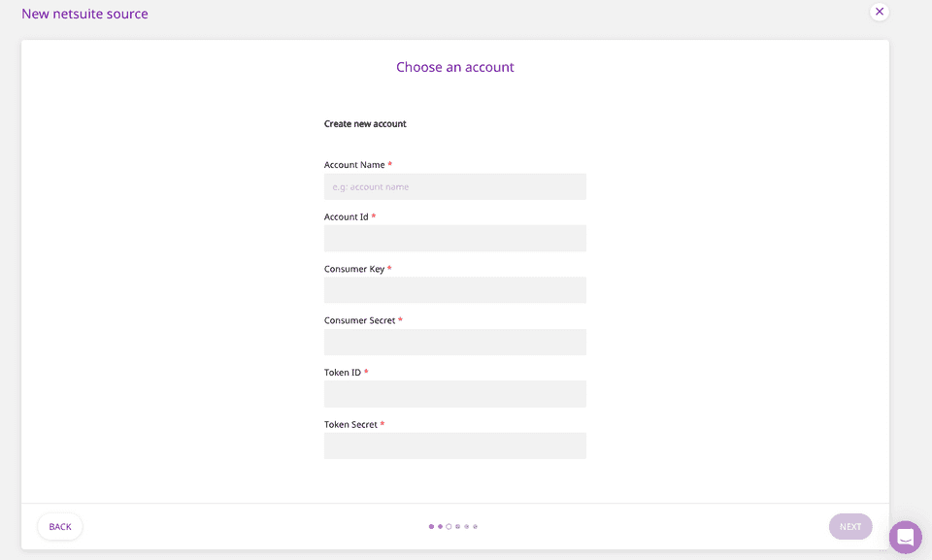932x560 pixels.
Task: Select the hollow current-step dot
Action: point(449,527)
